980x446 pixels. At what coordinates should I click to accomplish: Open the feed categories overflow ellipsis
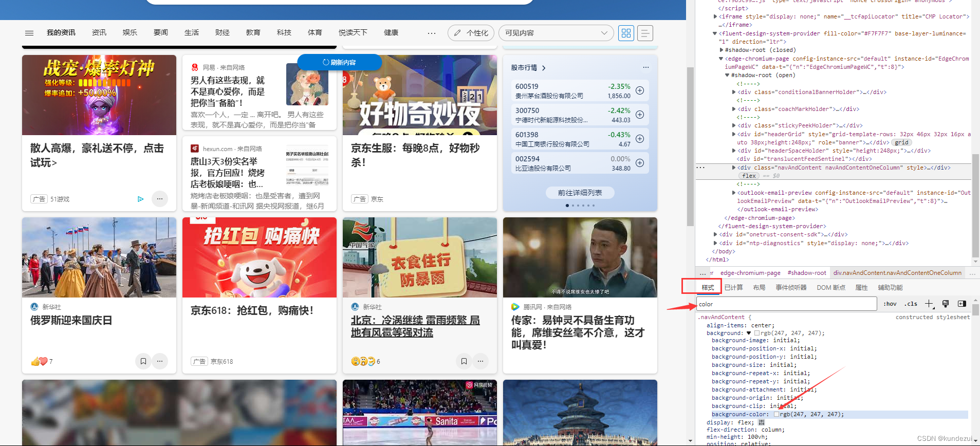coord(432,33)
